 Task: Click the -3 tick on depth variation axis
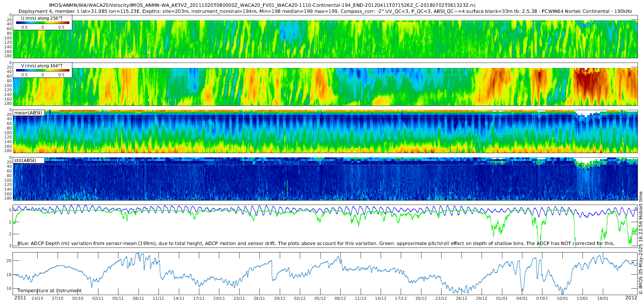pos(10,246)
